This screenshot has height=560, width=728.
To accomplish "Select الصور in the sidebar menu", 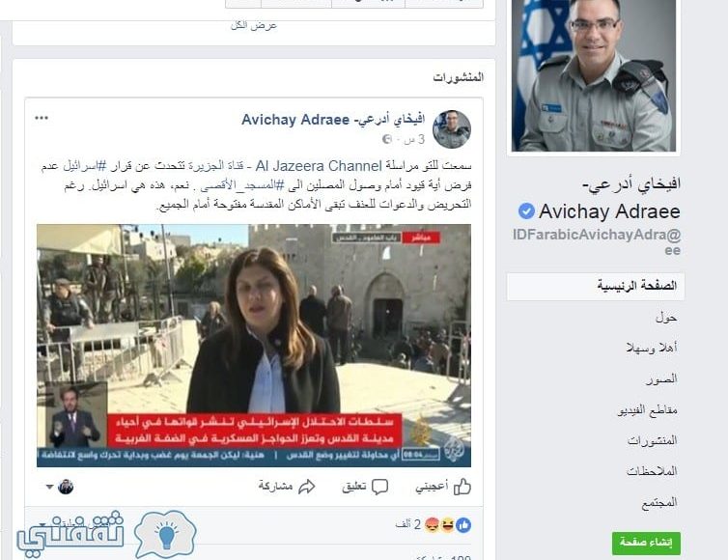I will coord(661,379).
